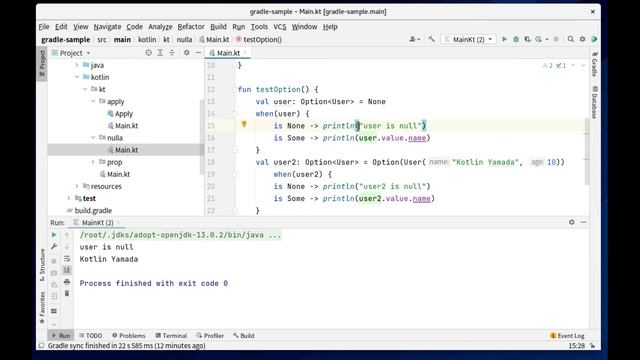Image resolution: width=640 pixels, height=360 pixels.
Task: Print the Run console output
Action: [x=67, y=282]
